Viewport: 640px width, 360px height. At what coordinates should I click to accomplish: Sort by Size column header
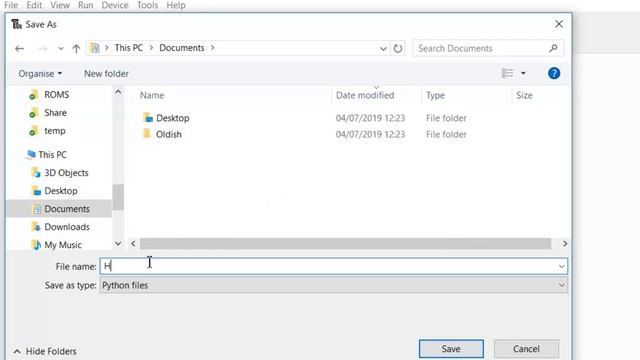tap(524, 95)
